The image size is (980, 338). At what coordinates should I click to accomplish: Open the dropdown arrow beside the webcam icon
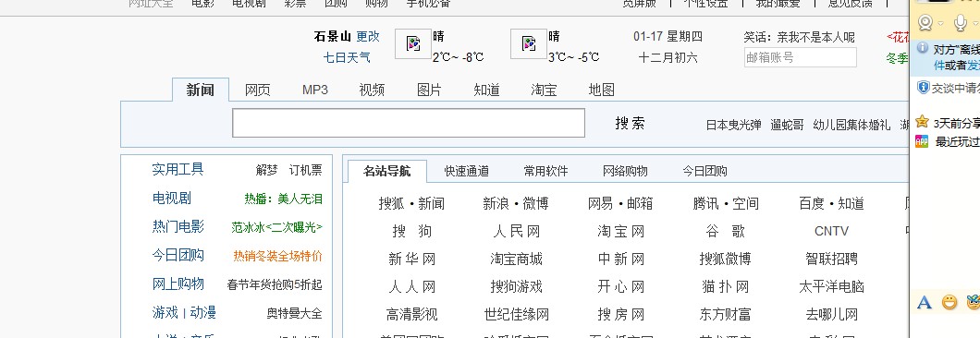pyautogui.click(x=940, y=24)
